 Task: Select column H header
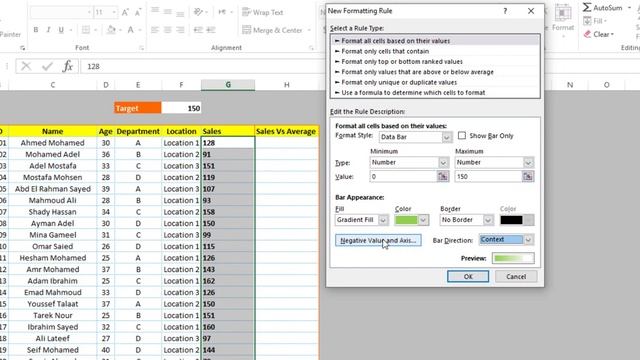coord(287,85)
